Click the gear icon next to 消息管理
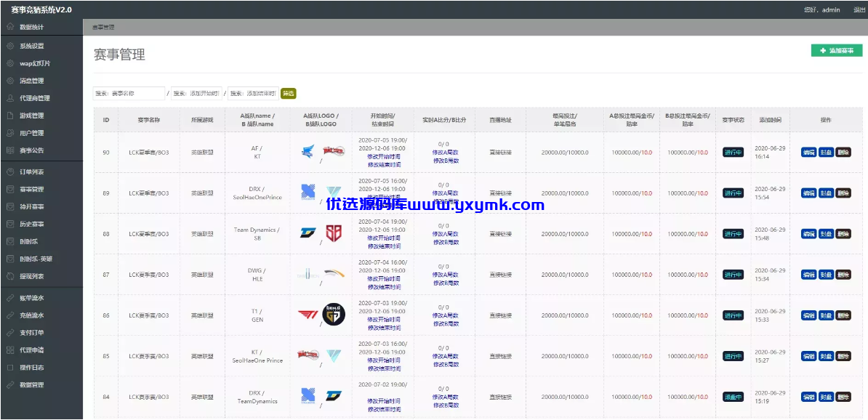Image resolution: width=868 pixels, height=420 pixels. pyautogui.click(x=10, y=80)
